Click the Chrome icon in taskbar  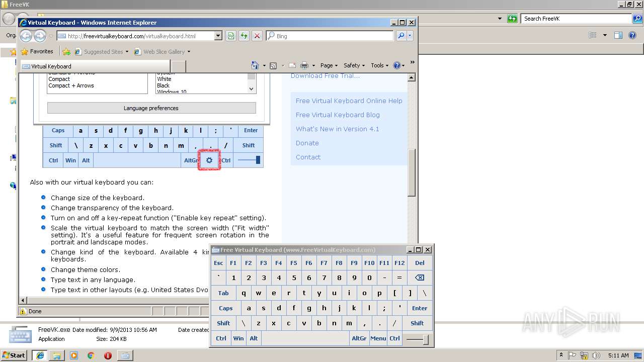pyautogui.click(x=91, y=355)
